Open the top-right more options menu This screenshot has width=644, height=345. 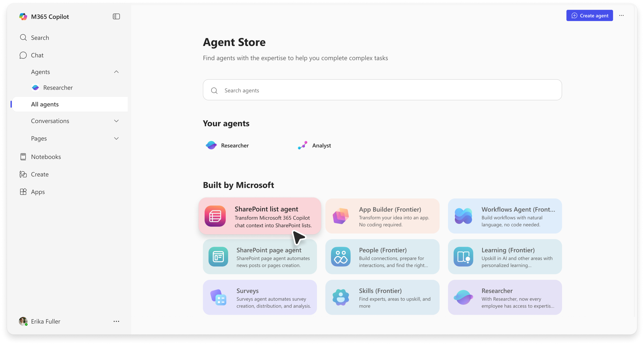(x=621, y=16)
